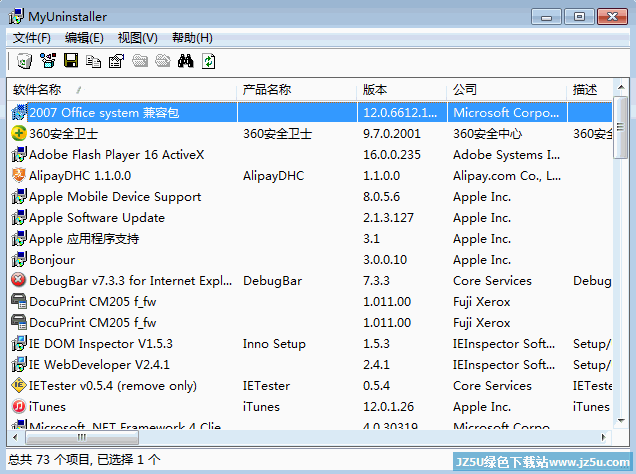
Task: Open the 文件(F) menu
Action: [32, 38]
